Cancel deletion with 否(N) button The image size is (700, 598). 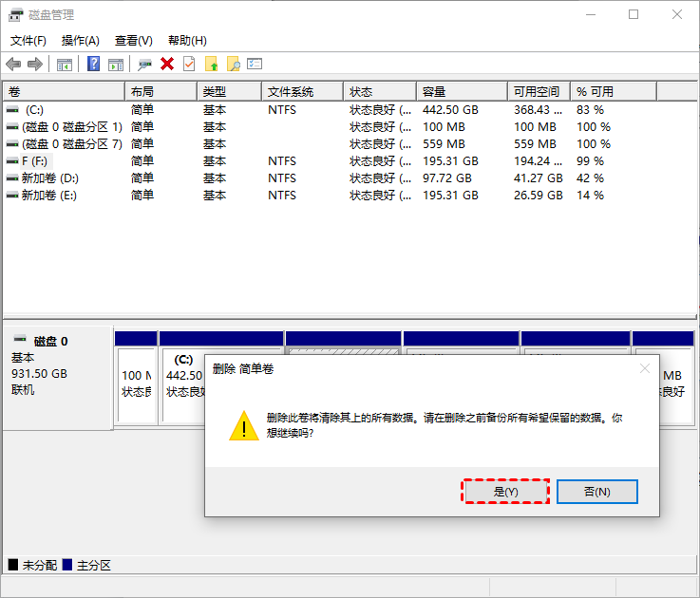pos(596,492)
